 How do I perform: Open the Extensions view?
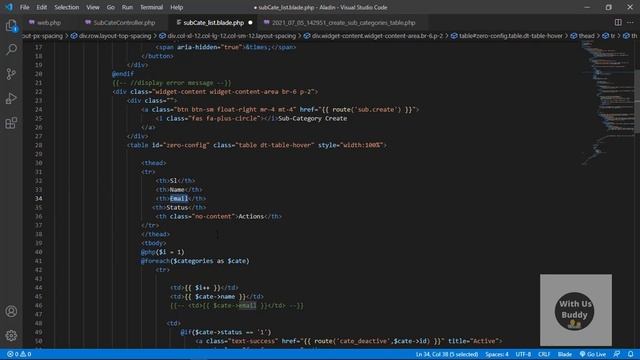tap(11, 123)
